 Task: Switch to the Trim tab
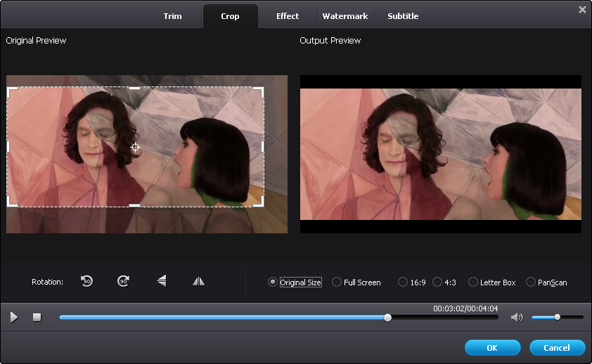172,16
